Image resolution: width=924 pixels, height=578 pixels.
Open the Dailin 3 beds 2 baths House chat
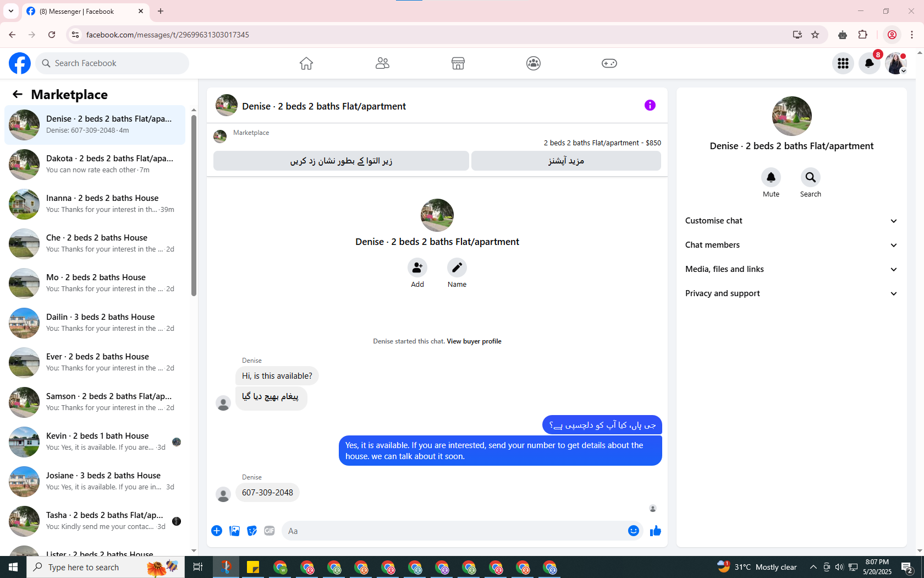[95, 323]
